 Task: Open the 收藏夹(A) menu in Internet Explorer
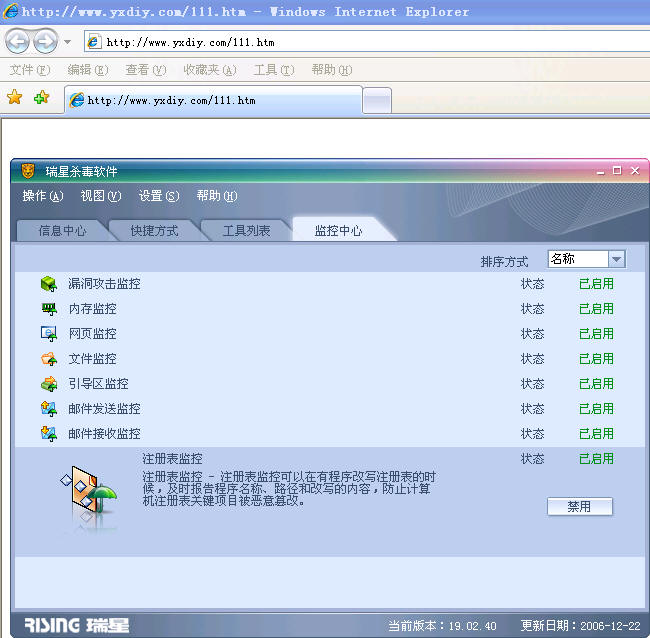[210, 70]
